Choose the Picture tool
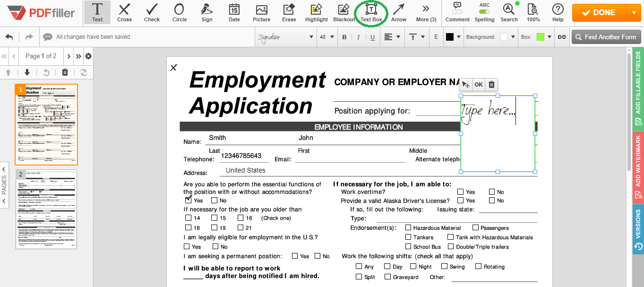 coord(261,13)
